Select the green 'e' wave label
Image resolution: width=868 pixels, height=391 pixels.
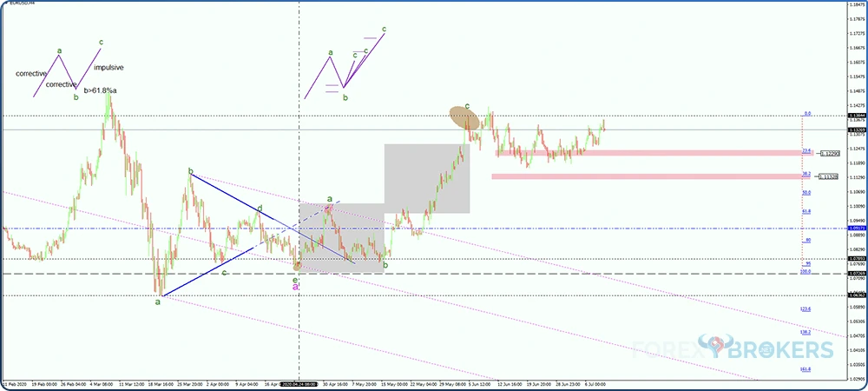pos(296,278)
